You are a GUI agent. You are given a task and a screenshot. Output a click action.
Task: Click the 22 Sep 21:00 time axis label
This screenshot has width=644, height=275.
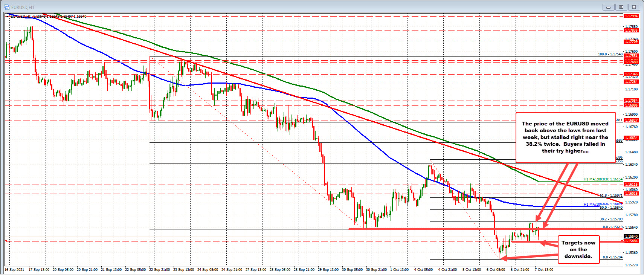pyautogui.click(x=159, y=270)
